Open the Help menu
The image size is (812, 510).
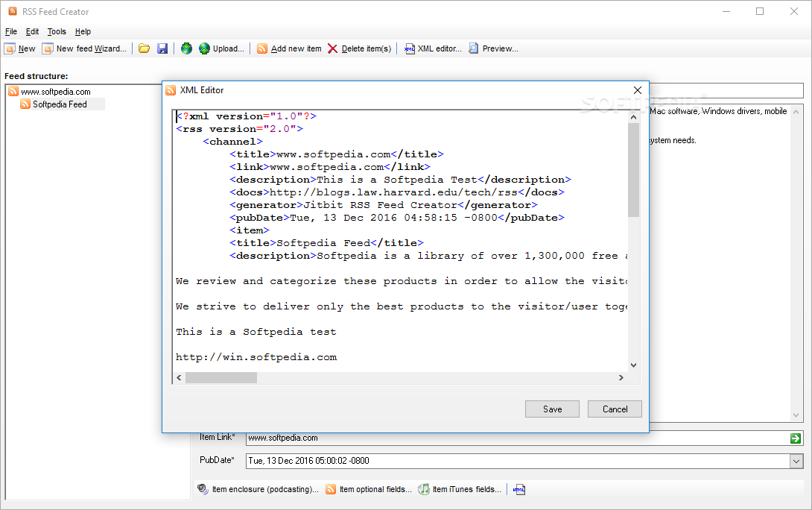click(x=83, y=31)
